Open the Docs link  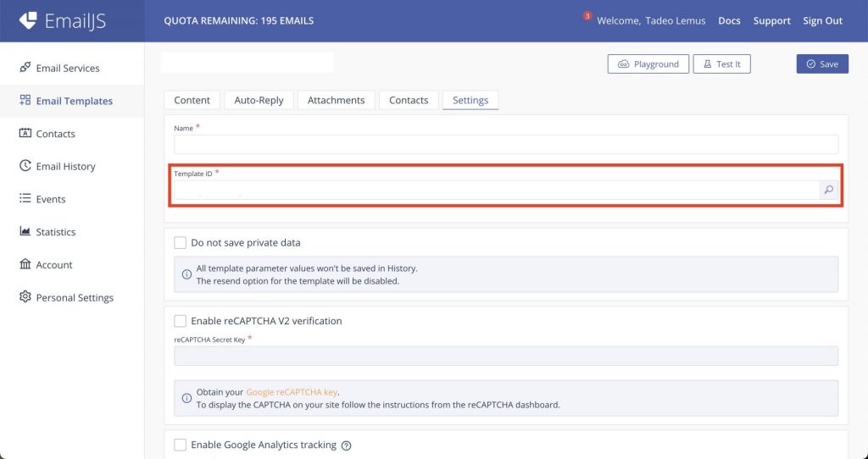coord(729,21)
